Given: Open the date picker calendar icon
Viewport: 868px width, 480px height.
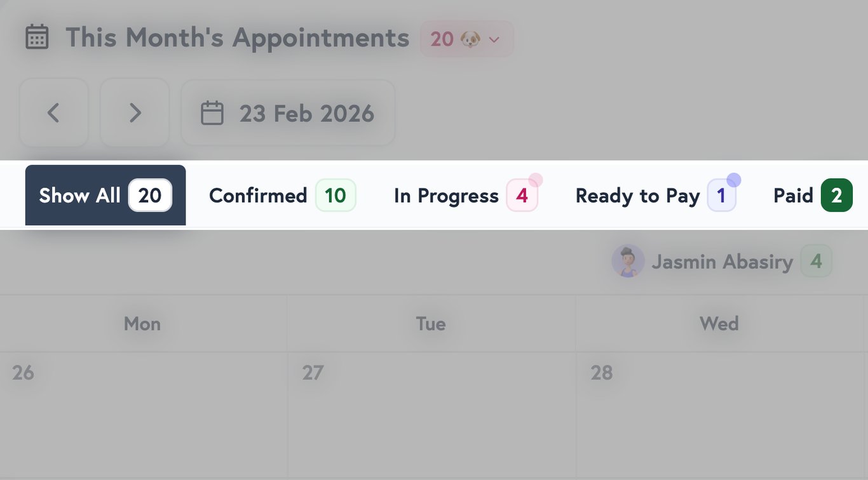Looking at the screenshot, I should pos(212,112).
